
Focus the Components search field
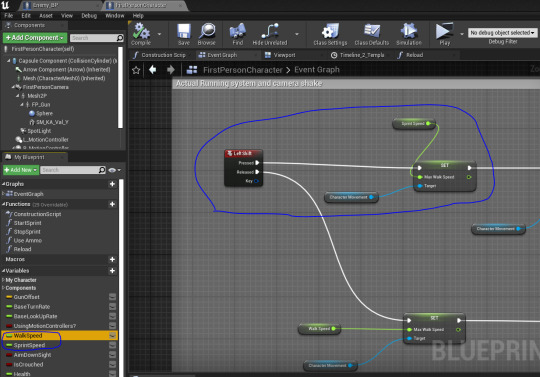coord(97,38)
